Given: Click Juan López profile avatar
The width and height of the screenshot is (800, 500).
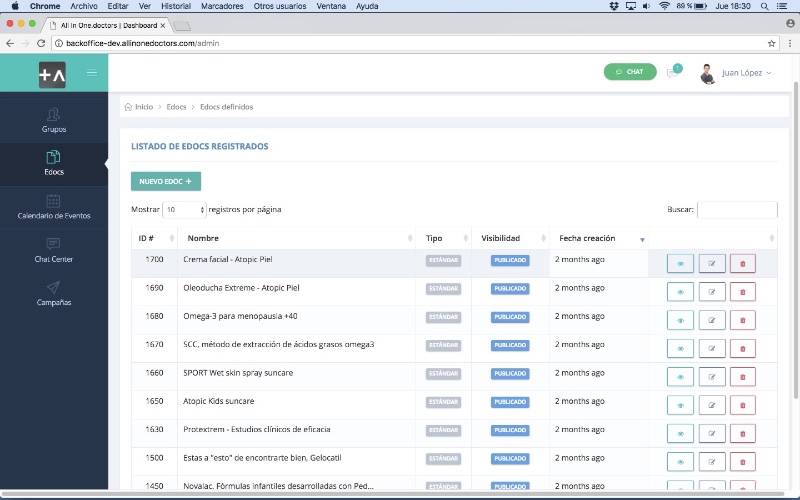Looking at the screenshot, I should point(707,74).
